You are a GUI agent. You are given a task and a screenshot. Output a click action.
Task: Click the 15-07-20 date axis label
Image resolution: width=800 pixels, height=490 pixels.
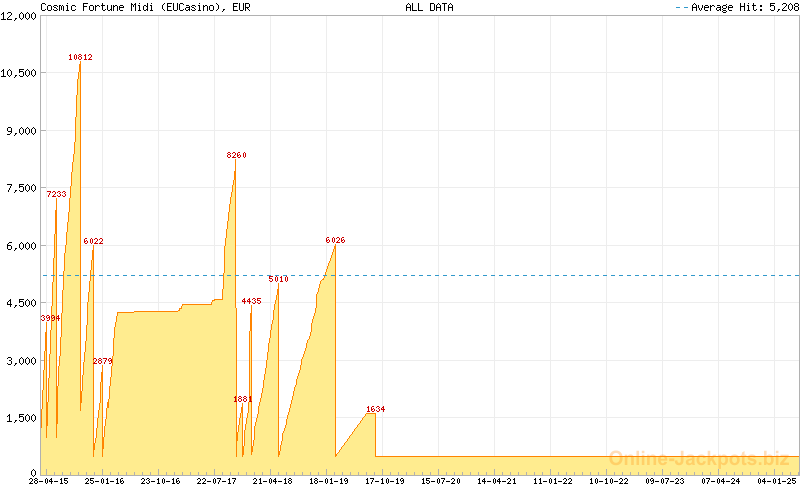440,481
